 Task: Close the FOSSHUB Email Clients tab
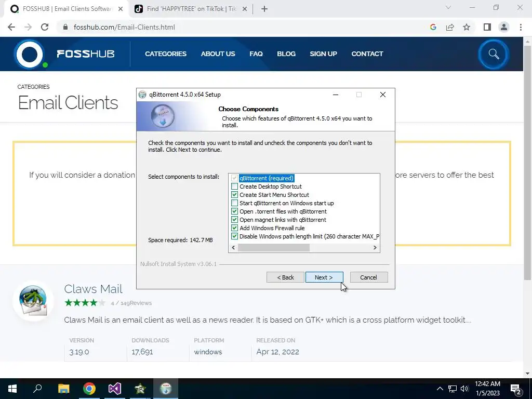coord(121,9)
